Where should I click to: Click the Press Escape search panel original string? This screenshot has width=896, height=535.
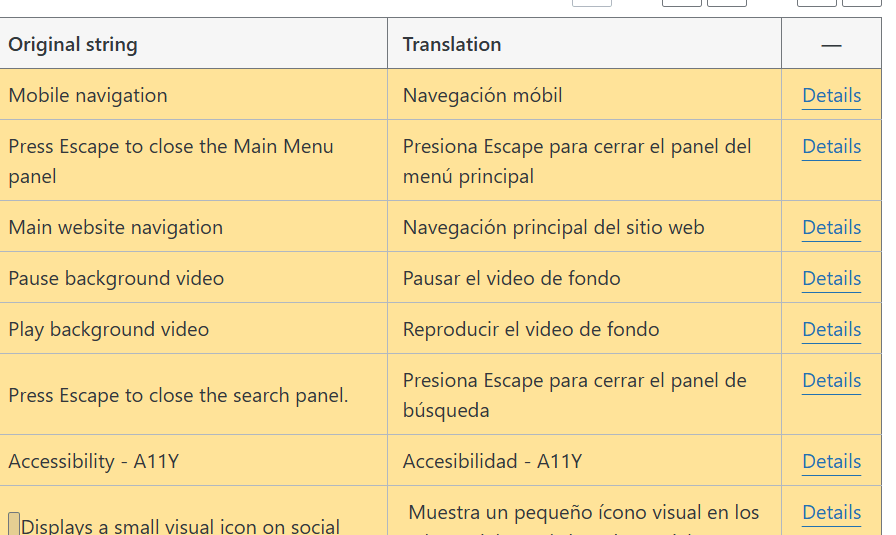178,395
